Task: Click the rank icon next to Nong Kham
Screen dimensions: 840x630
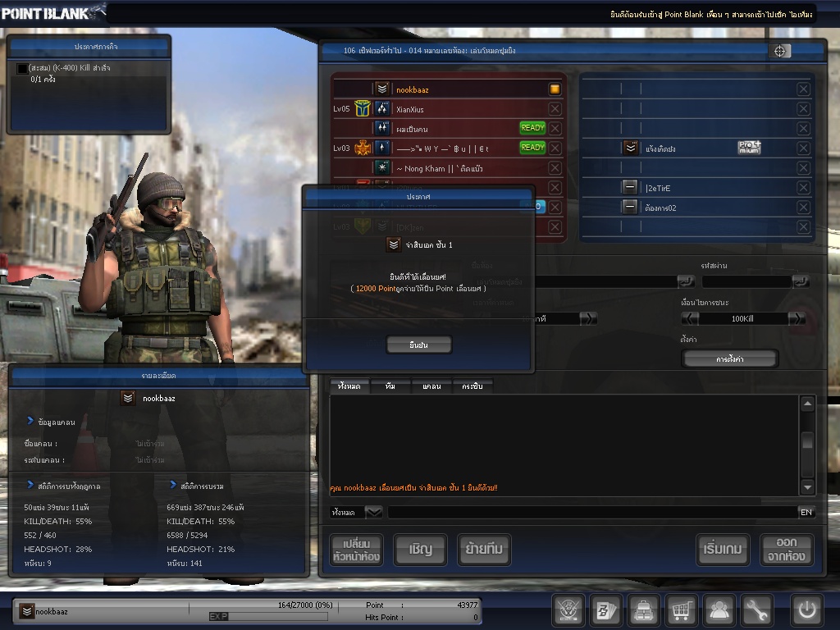Action: [382, 167]
